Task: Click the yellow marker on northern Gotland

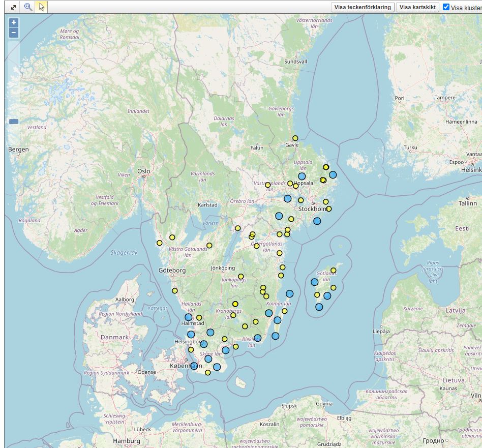Action: 334,271
